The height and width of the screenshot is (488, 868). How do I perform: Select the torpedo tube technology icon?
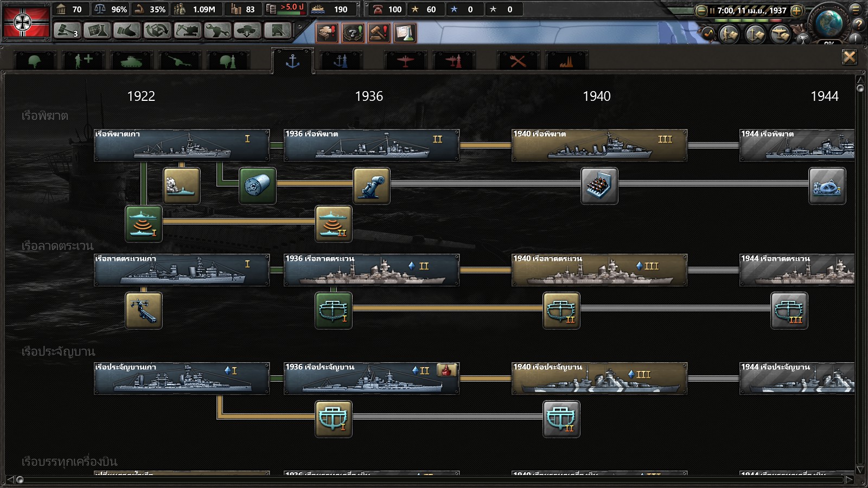click(258, 186)
